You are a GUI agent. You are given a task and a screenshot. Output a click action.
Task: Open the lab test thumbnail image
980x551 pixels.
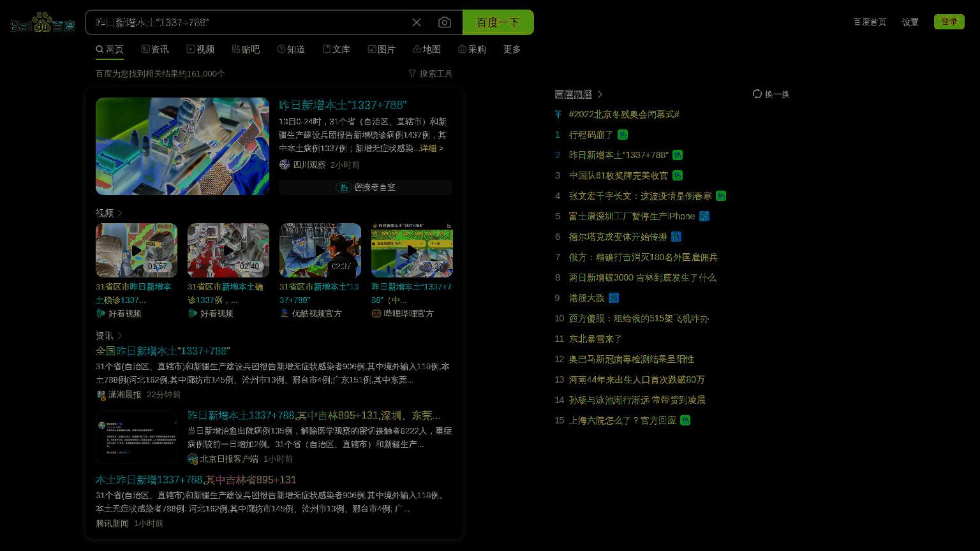click(x=182, y=146)
